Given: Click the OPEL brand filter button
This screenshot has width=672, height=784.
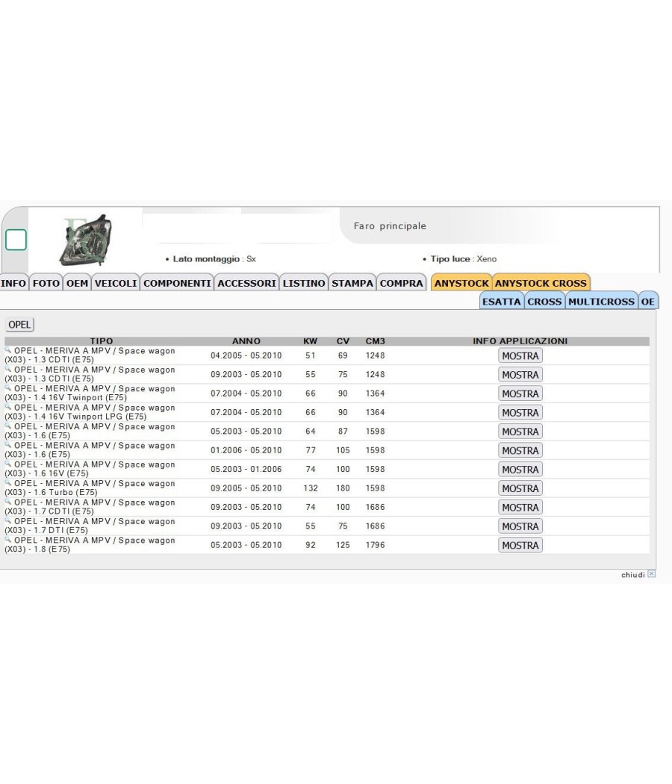Looking at the screenshot, I should coord(19,325).
